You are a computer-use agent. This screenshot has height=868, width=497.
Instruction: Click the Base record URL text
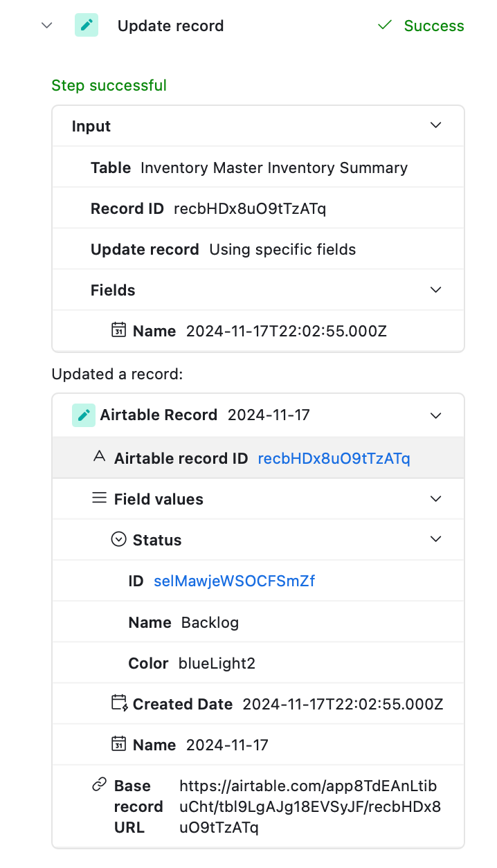(309, 806)
